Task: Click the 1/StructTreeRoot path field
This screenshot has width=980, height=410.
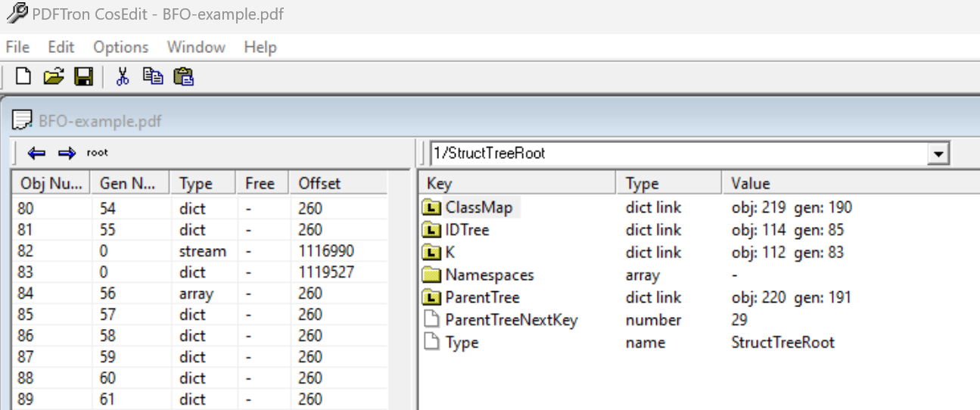Action: pos(680,154)
